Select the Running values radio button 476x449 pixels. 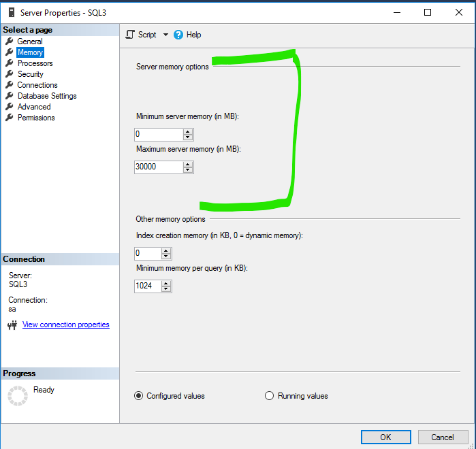point(269,396)
